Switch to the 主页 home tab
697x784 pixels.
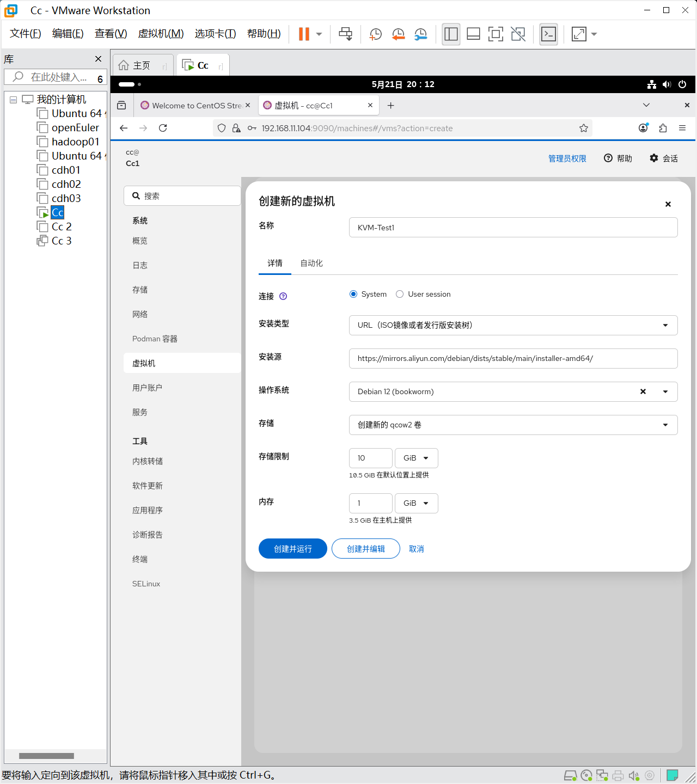click(143, 65)
